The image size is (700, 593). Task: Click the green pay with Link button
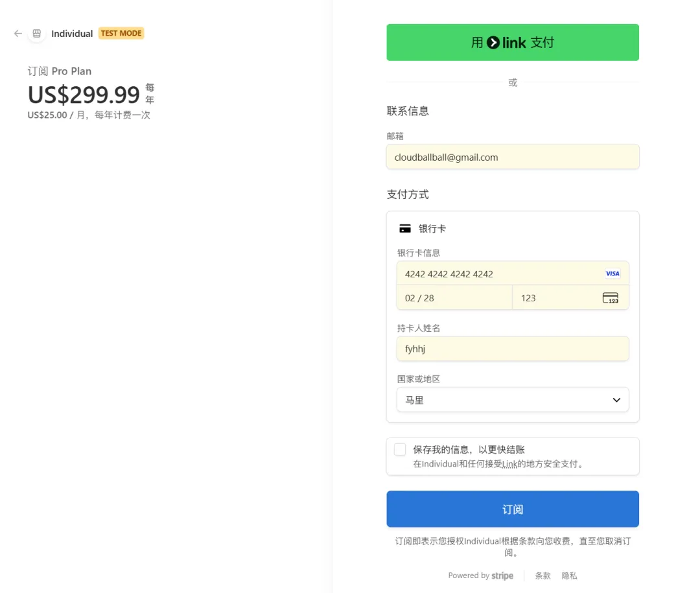[512, 43]
